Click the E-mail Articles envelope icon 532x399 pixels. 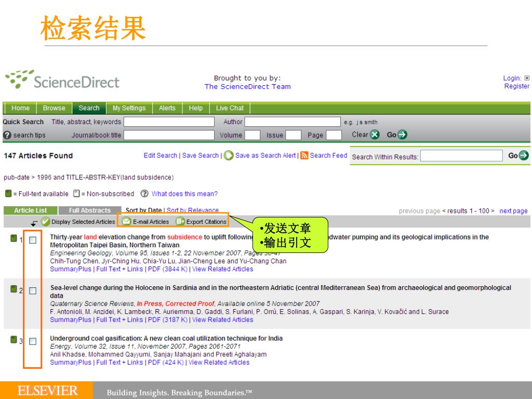pyautogui.click(x=127, y=221)
